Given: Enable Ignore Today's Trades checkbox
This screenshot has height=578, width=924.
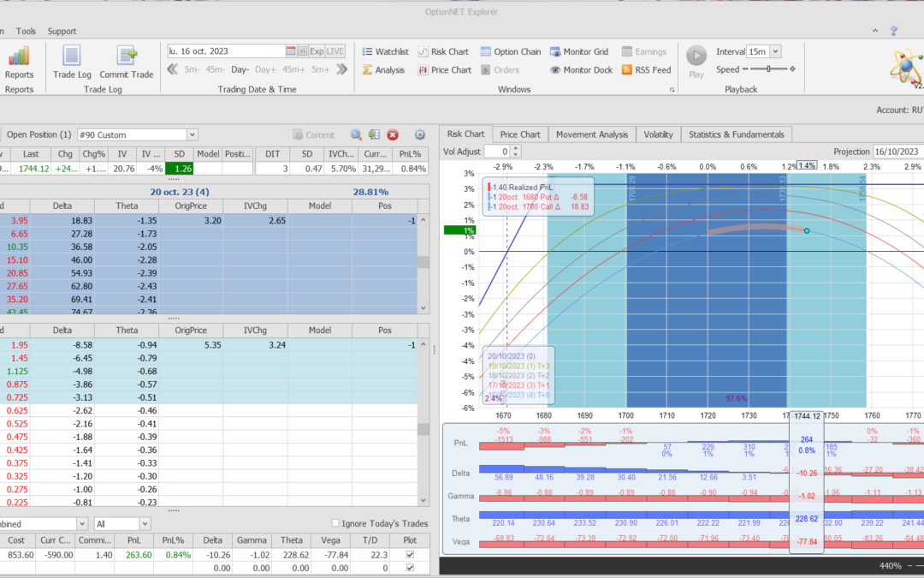Looking at the screenshot, I should coord(336,524).
